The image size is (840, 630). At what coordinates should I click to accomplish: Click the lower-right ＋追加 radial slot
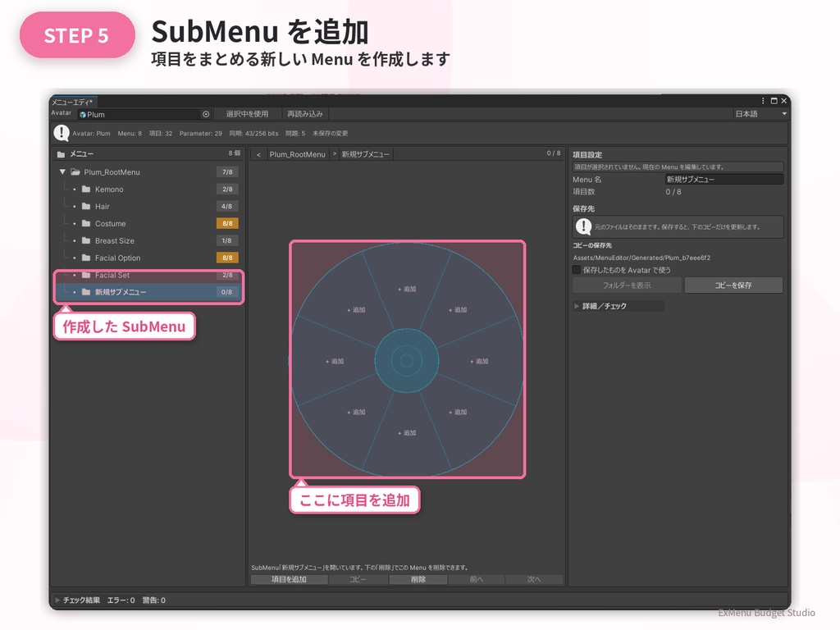[458, 412]
